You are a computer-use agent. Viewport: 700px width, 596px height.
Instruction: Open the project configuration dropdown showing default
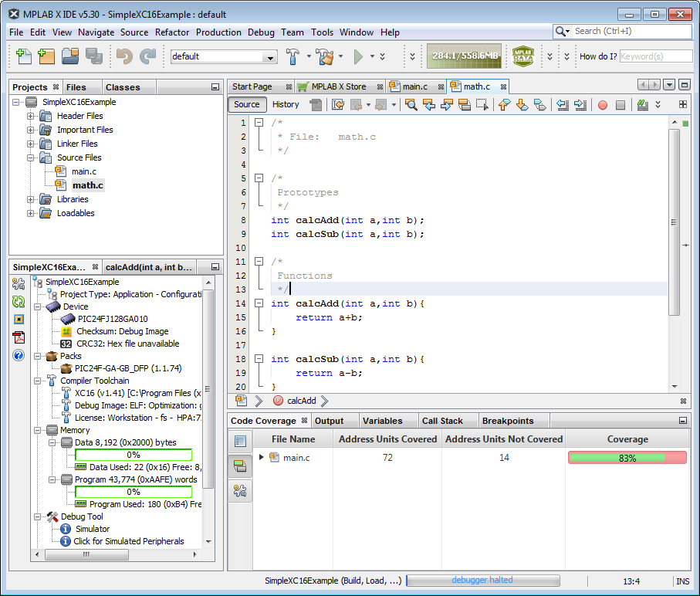point(224,56)
